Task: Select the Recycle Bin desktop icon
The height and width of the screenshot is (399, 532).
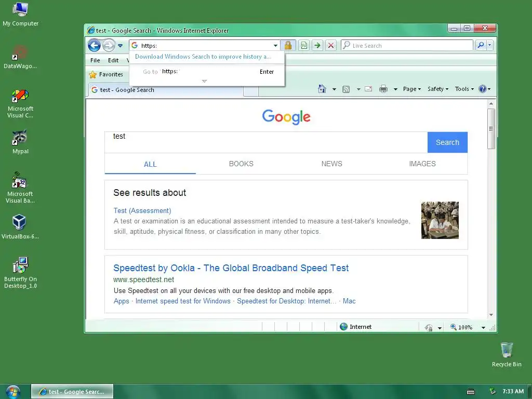Action: (507, 354)
